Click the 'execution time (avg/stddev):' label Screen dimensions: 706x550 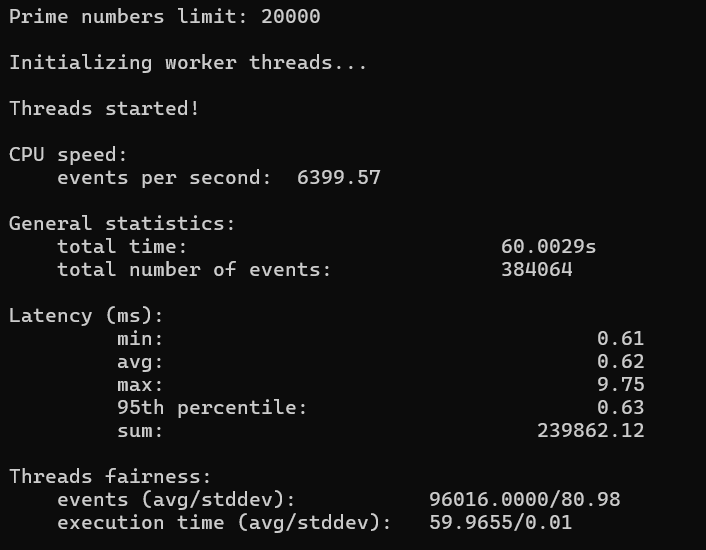[x=224, y=523]
